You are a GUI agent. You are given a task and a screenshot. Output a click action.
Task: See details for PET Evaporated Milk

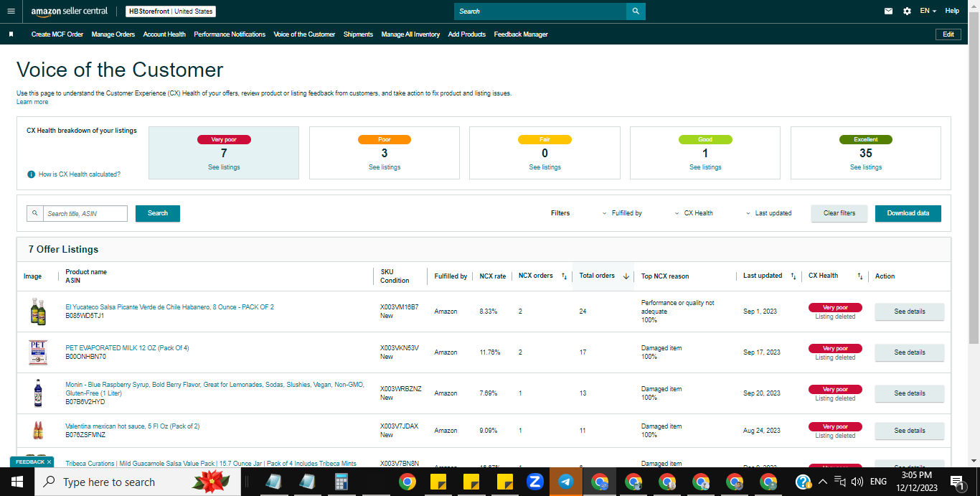click(x=910, y=352)
